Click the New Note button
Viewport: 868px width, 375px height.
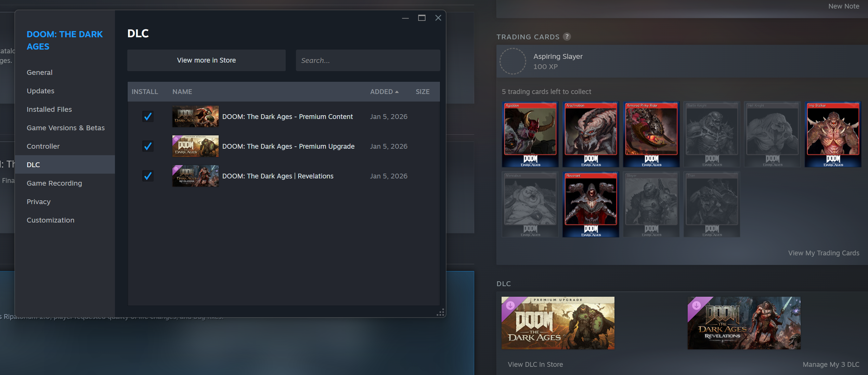[844, 6]
